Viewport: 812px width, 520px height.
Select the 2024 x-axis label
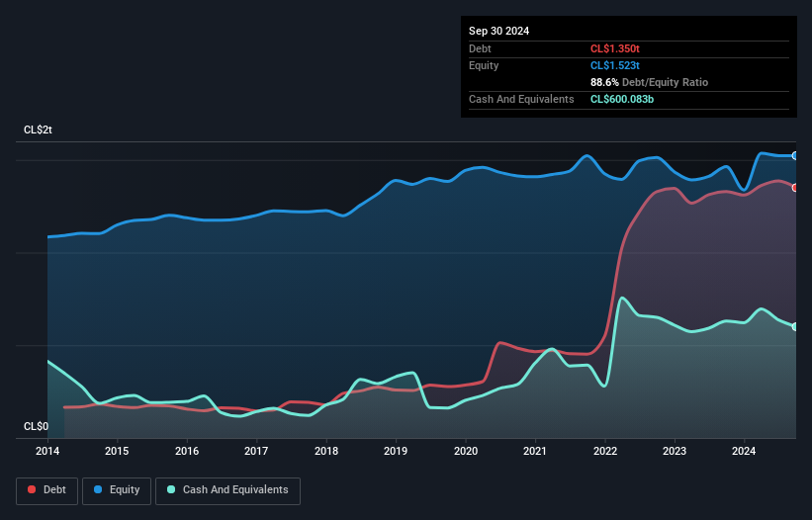[x=745, y=452]
